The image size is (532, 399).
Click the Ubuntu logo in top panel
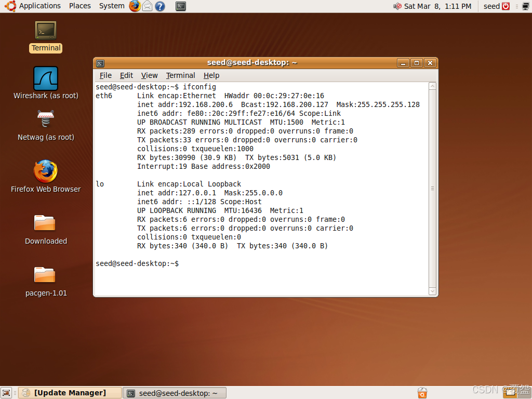pos(10,6)
